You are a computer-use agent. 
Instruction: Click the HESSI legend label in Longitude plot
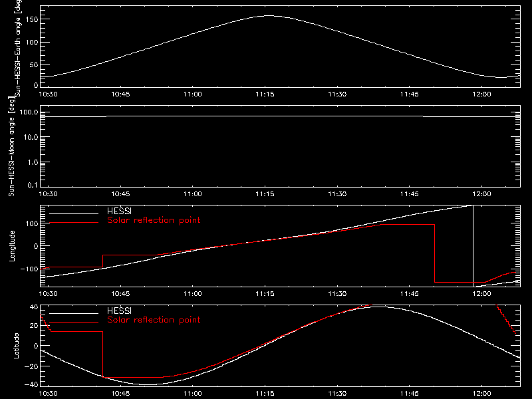point(119,211)
